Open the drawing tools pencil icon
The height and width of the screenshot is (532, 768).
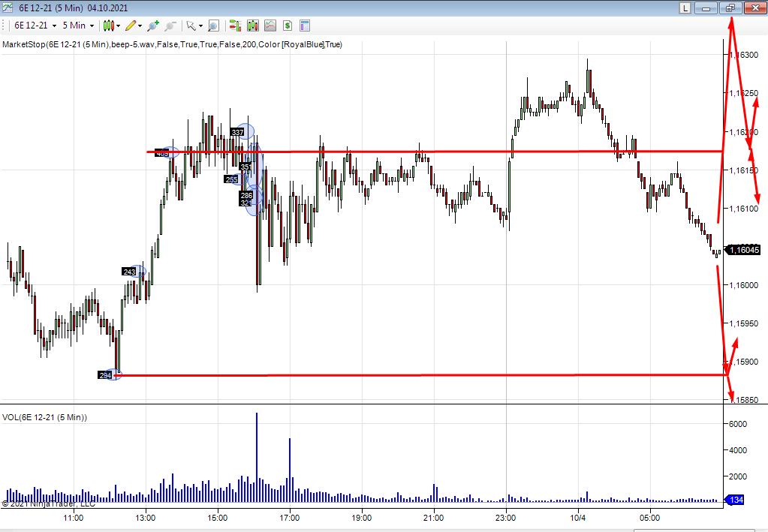coord(131,26)
